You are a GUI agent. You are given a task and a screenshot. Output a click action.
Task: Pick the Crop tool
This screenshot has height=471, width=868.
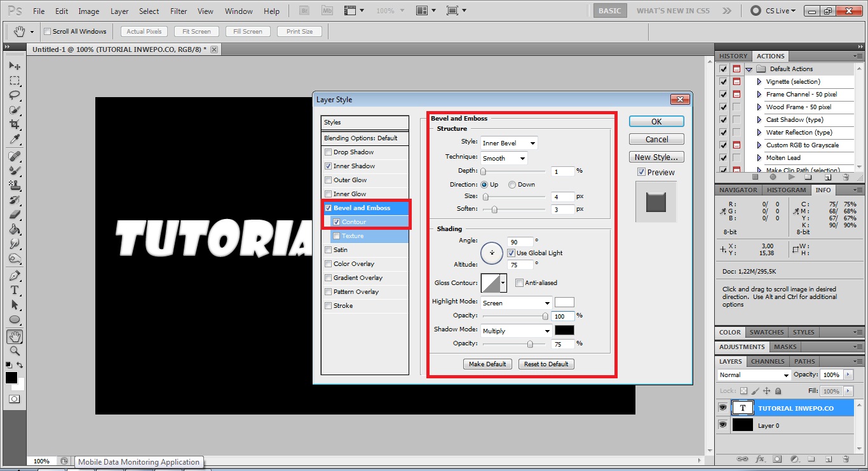click(x=14, y=124)
